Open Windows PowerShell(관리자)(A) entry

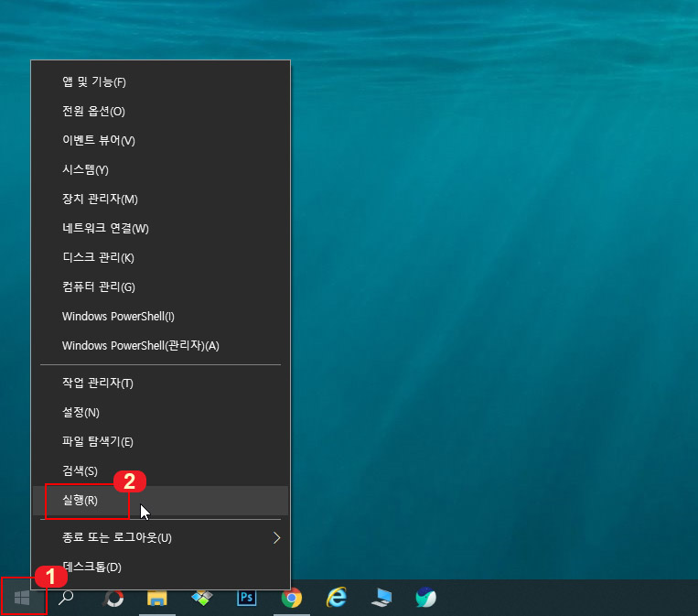click(160, 346)
